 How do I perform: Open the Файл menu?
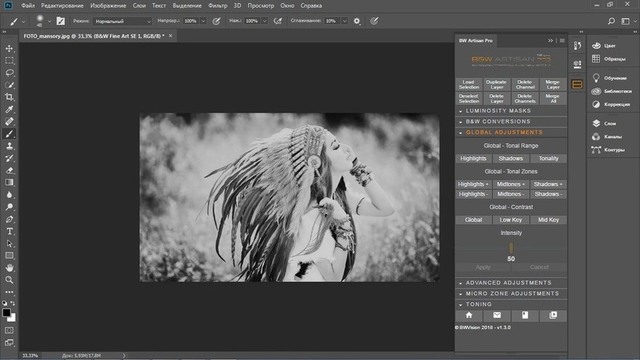[28, 6]
